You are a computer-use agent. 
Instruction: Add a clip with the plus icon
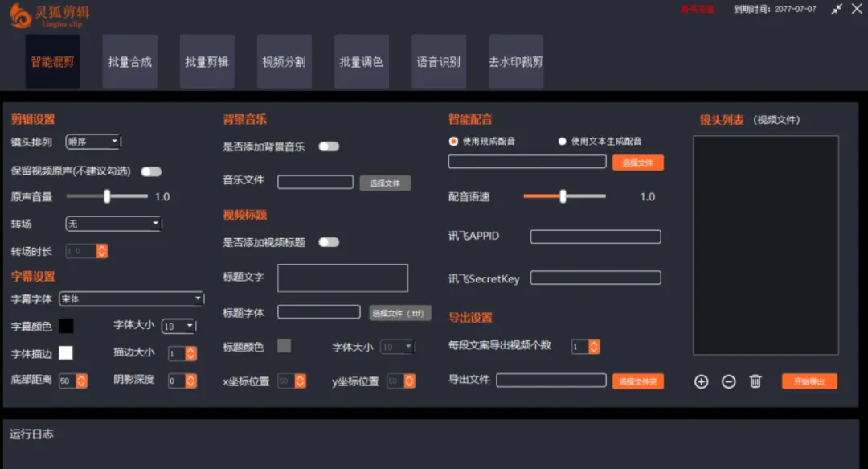(x=701, y=382)
